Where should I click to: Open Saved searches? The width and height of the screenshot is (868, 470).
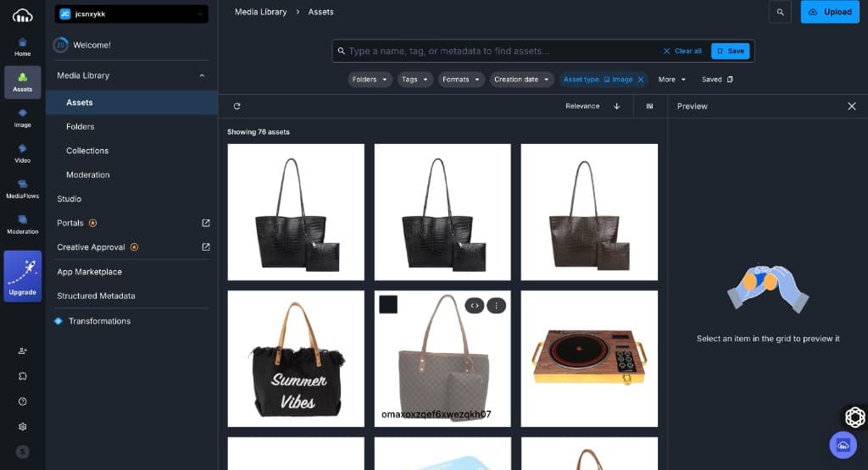[x=717, y=80]
